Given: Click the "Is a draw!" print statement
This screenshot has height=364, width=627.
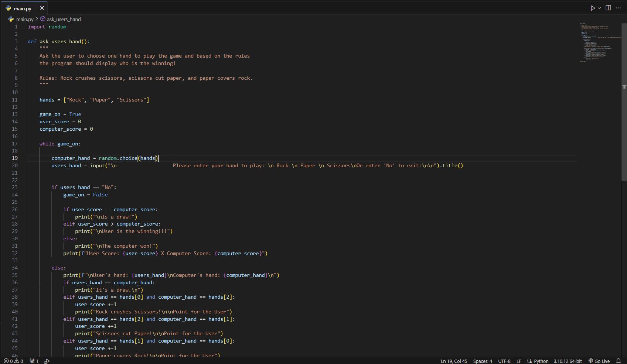Looking at the screenshot, I should click(x=106, y=217).
